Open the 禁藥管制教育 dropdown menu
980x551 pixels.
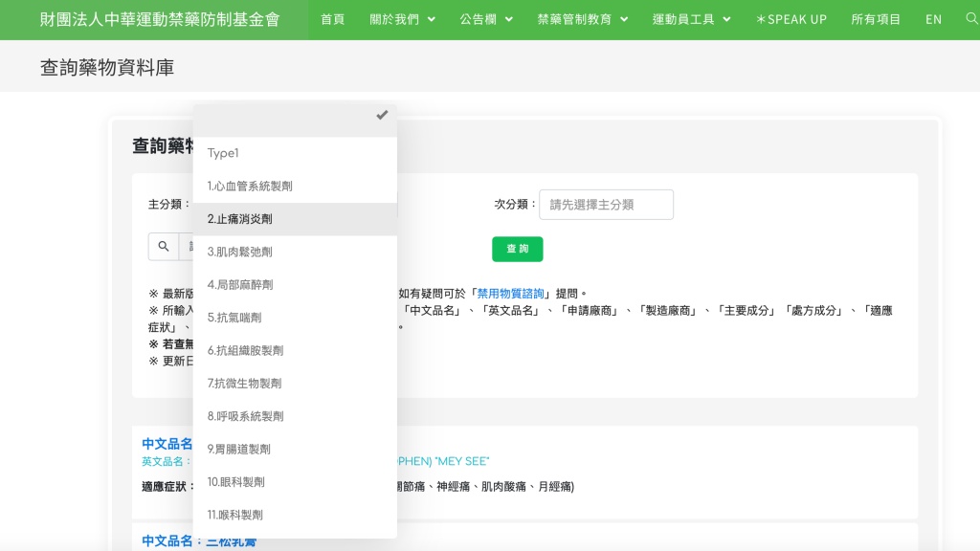coord(583,19)
